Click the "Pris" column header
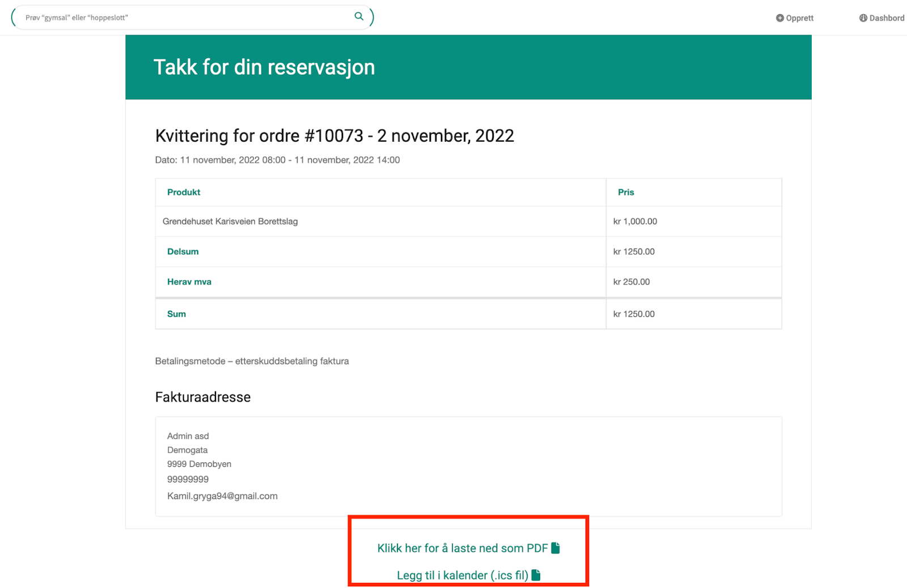The height and width of the screenshot is (588, 907). [x=626, y=193]
